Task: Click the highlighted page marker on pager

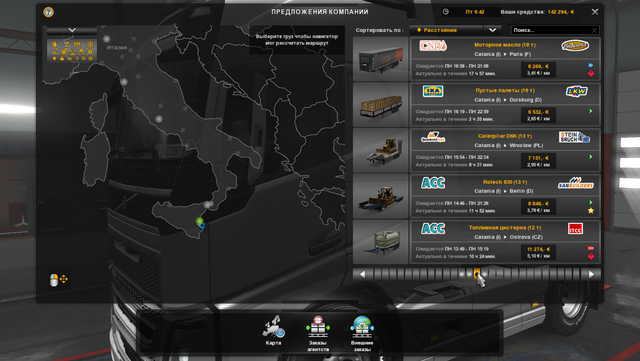Action: click(477, 274)
